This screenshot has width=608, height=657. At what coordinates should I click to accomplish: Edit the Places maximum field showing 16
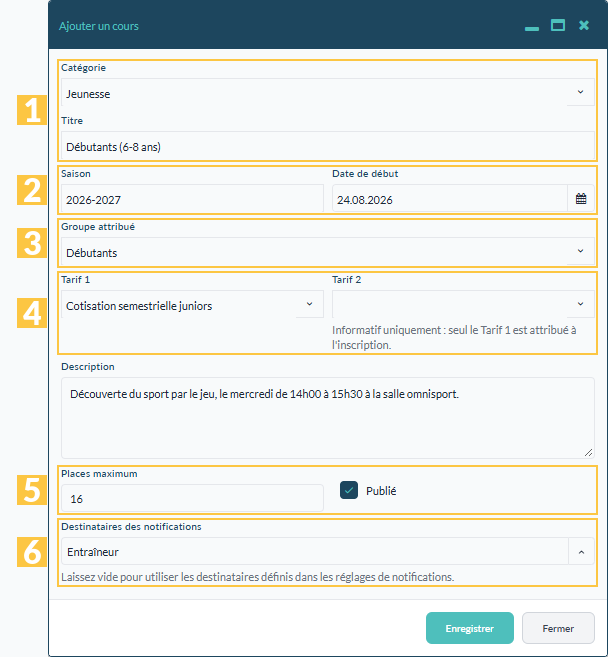[x=192, y=498]
